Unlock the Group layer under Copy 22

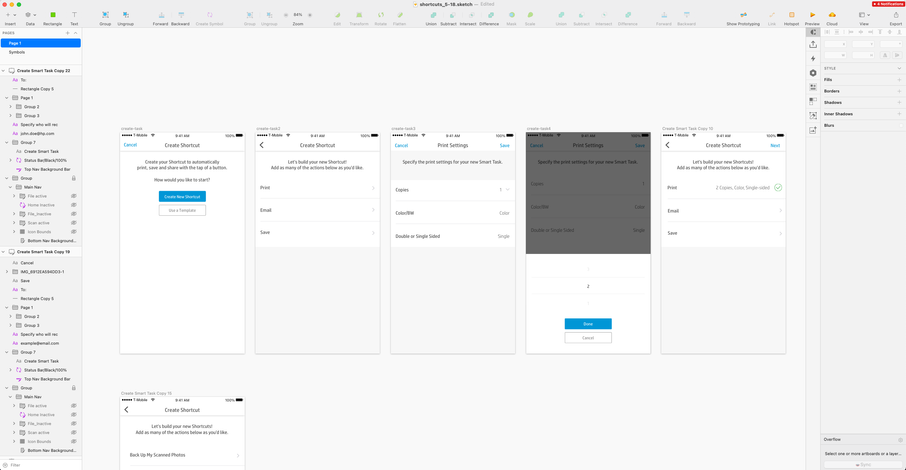[73, 178]
